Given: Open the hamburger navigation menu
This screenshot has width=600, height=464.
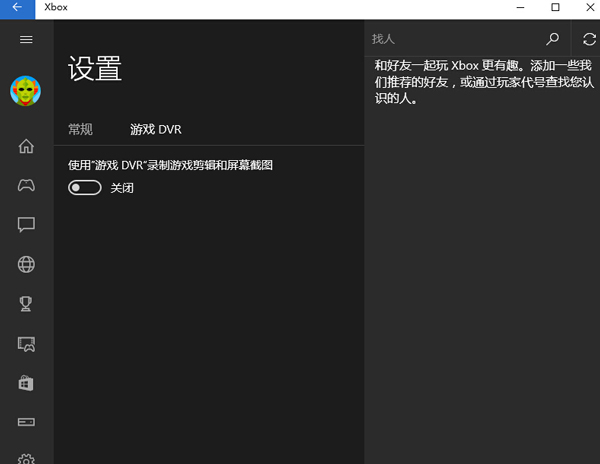Looking at the screenshot, I should (27, 39).
